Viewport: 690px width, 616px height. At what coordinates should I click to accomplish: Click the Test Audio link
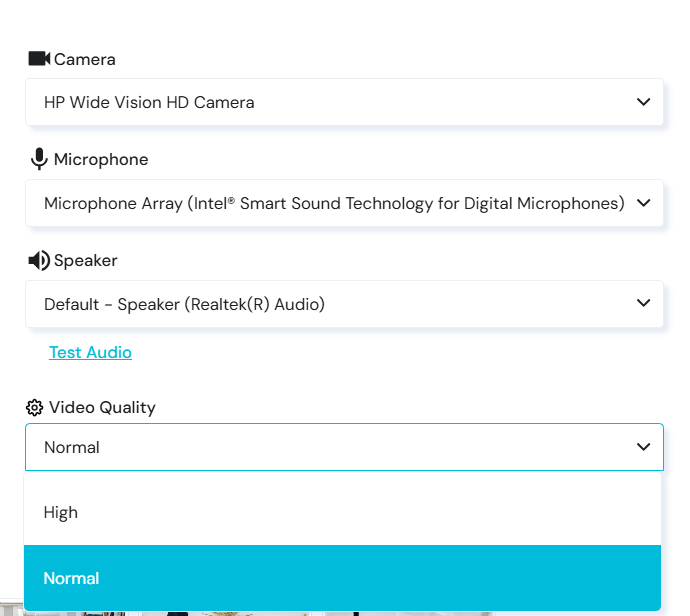(x=90, y=352)
